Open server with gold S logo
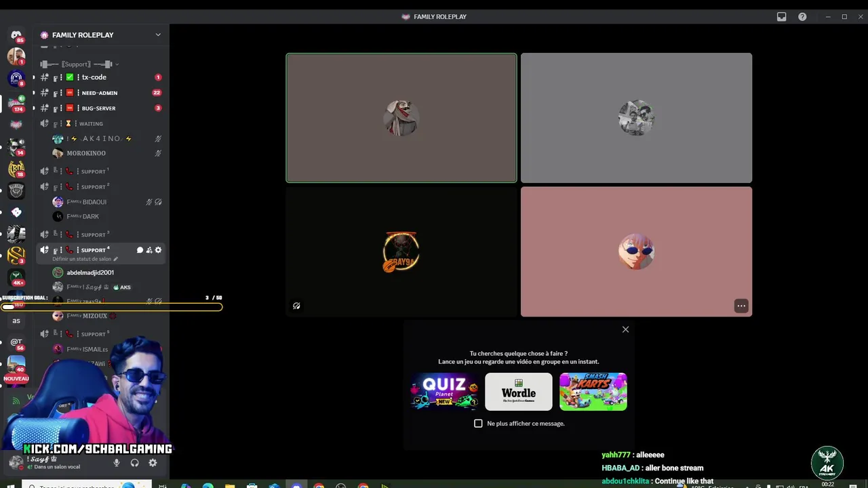This screenshot has width=868, height=488. click(16, 256)
